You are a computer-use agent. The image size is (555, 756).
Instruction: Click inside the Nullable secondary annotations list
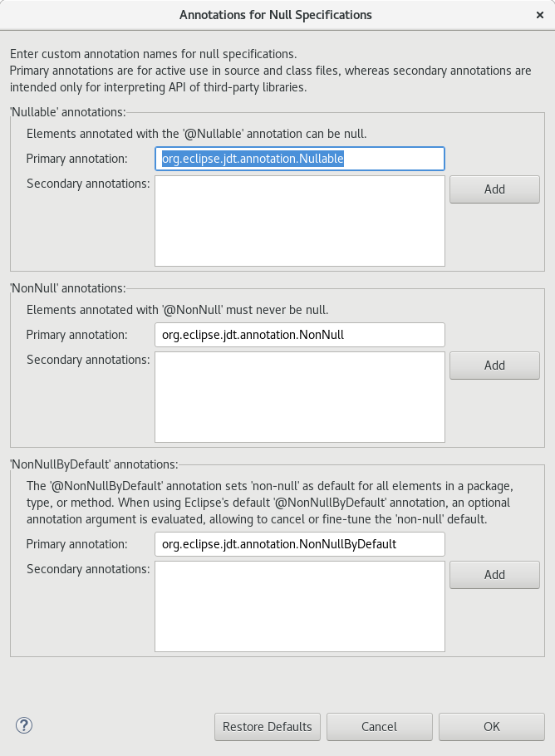point(299,220)
